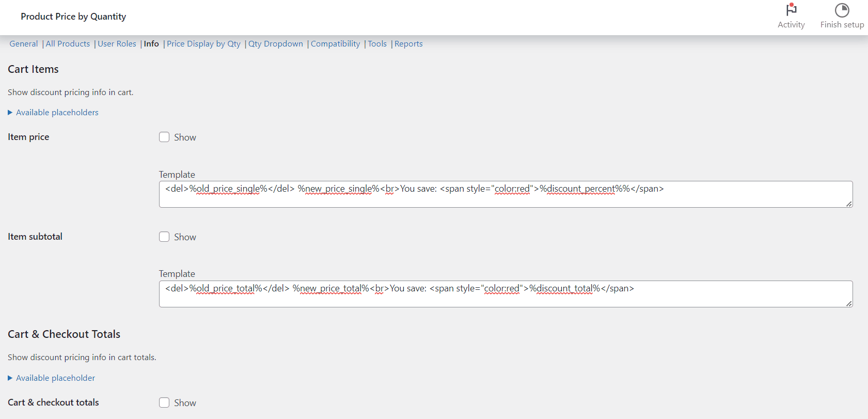This screenshot has width=868, height=419.
Task: Open the Compatibility tab
Action: [x=336, y=44]
